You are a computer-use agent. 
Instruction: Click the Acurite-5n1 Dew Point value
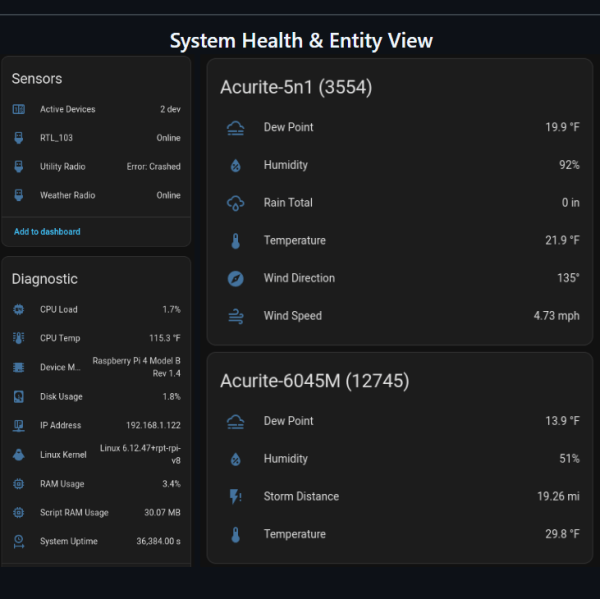click(562, 128)
